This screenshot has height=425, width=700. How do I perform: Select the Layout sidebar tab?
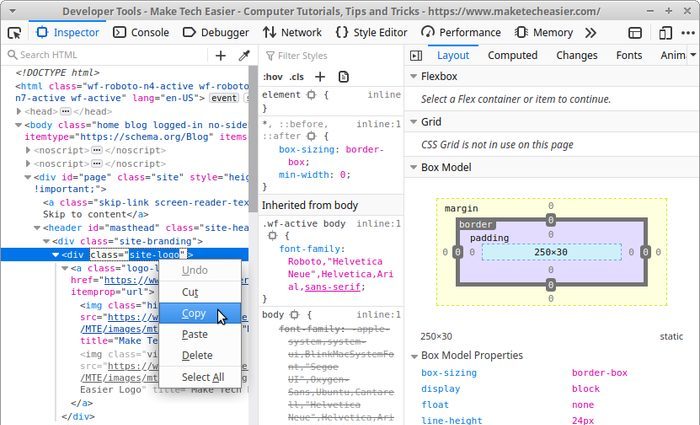click(453, 55)
